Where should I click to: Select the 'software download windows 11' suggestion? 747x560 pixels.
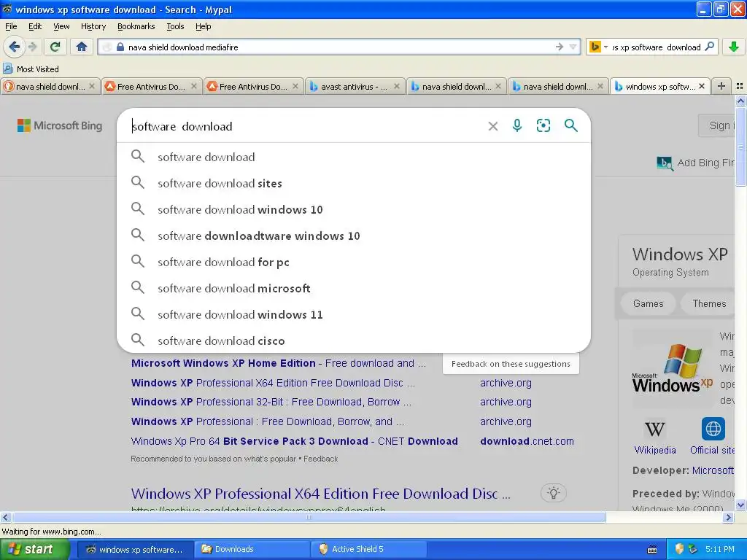(x=354, y=314)
